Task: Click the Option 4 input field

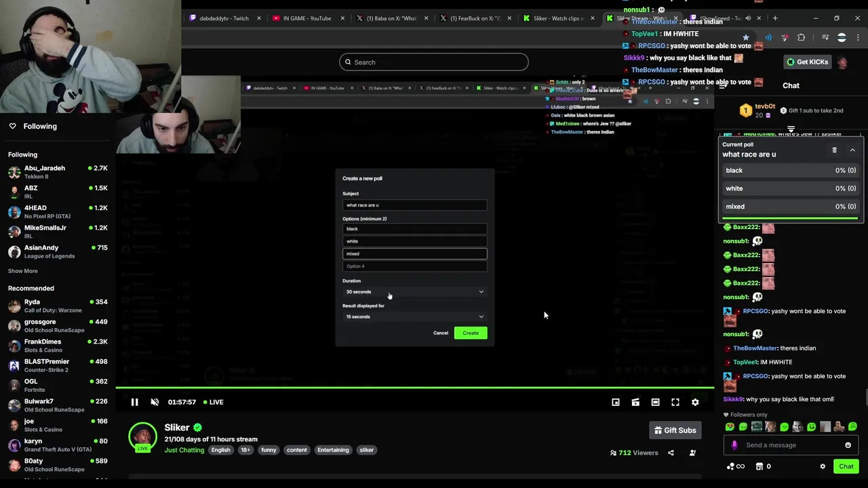Action: tap(414, 266)
